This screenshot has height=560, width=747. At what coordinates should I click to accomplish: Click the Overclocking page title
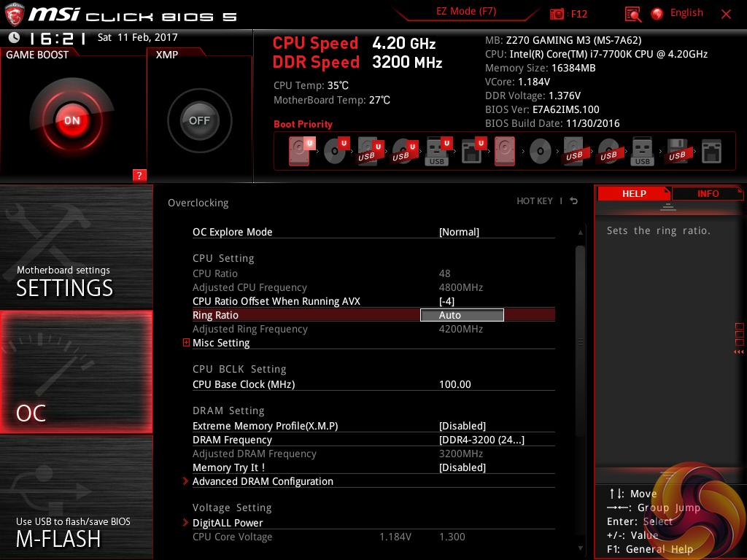click(198, 203)
